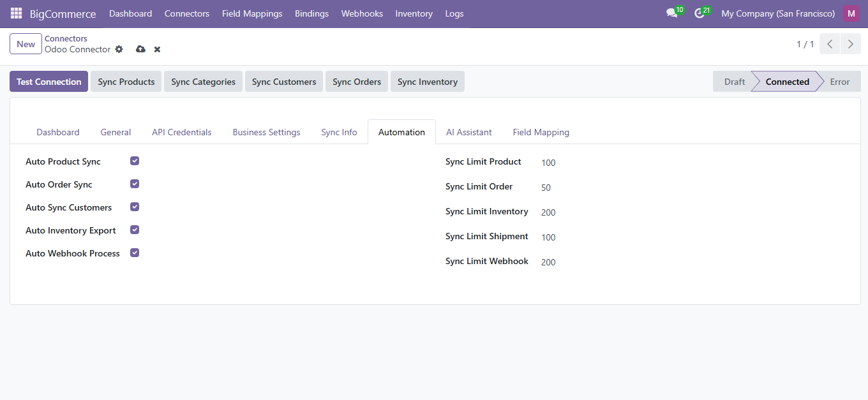Open the AI Assistant tab
868x400 pixels.
click(468, 132)
